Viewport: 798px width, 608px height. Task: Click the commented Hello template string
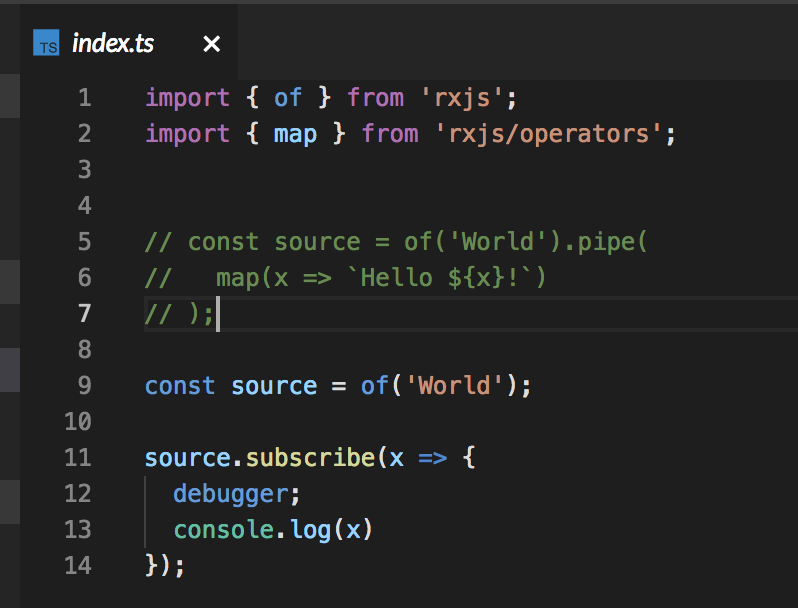pos(438,278)
